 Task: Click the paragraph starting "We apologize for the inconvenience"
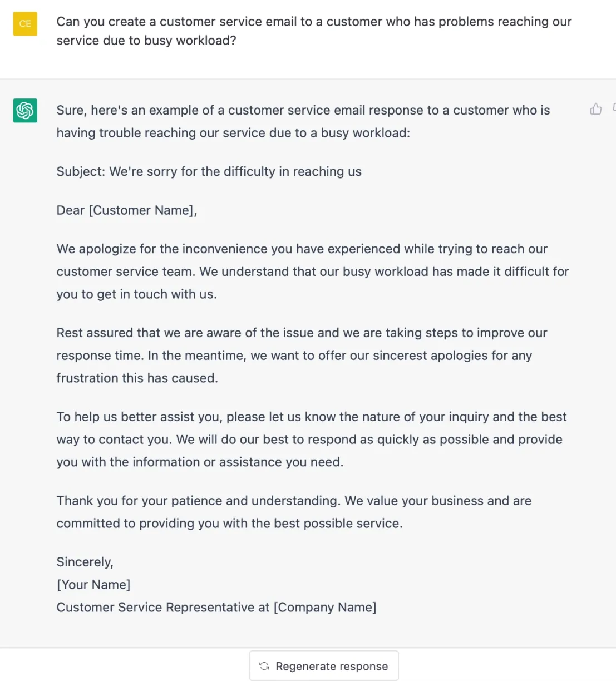(312, 272)
